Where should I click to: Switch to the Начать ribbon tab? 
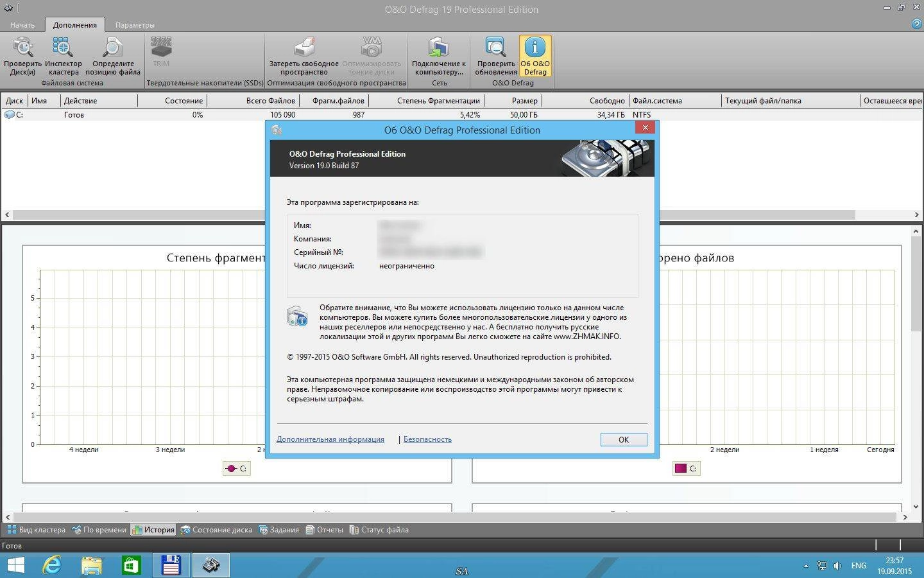[x=22, y=25]
